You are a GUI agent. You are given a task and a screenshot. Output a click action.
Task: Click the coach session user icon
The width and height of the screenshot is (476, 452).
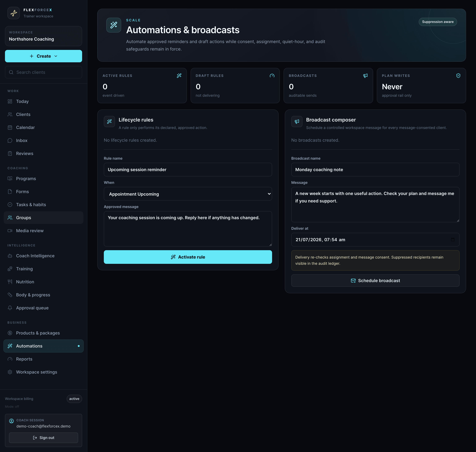coord(11,421)
